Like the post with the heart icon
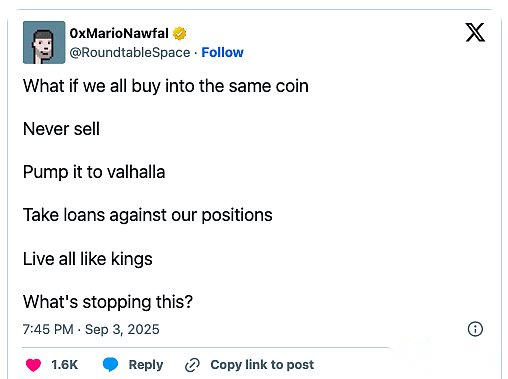Viewport: 508px width, 379px height. 33,365
